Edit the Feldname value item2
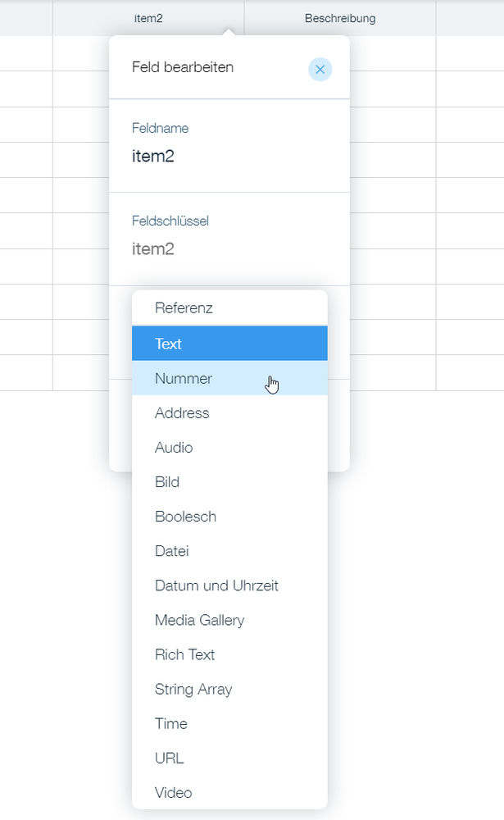The width and height of the screenshot is (504, 820). tap(153, 156)
